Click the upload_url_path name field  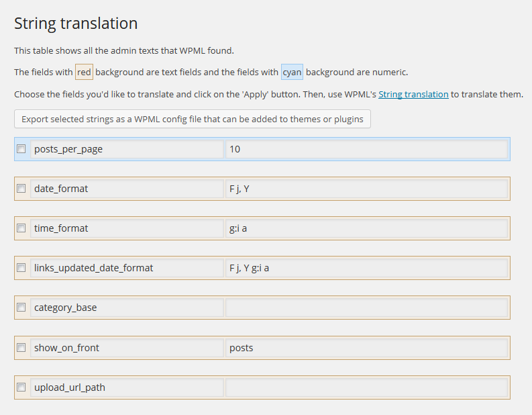(127, 387)
